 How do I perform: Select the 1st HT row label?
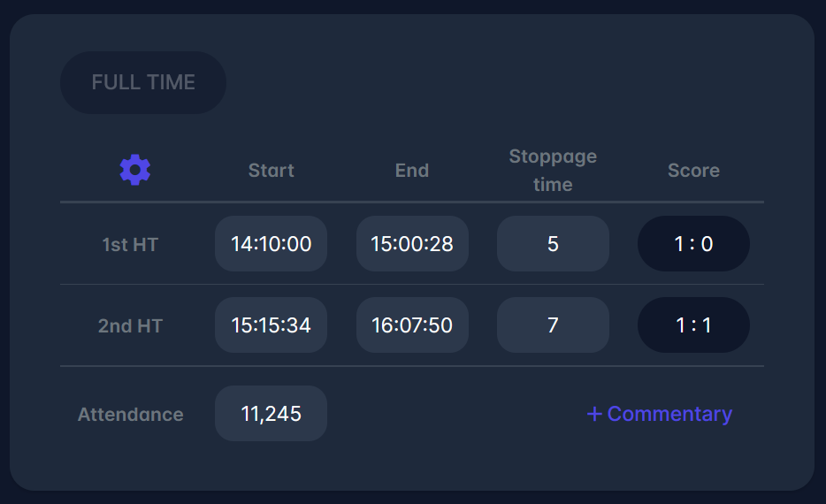tap(130, 245)
